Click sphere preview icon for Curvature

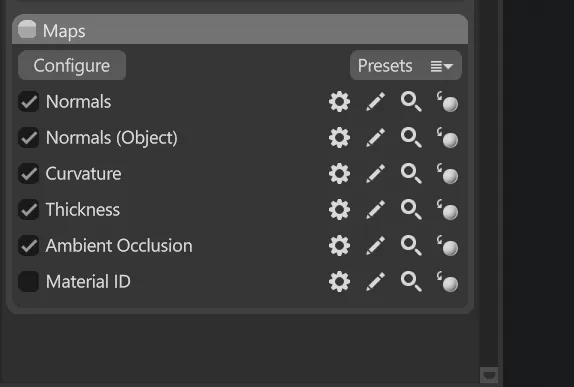(x=447, y=174)
